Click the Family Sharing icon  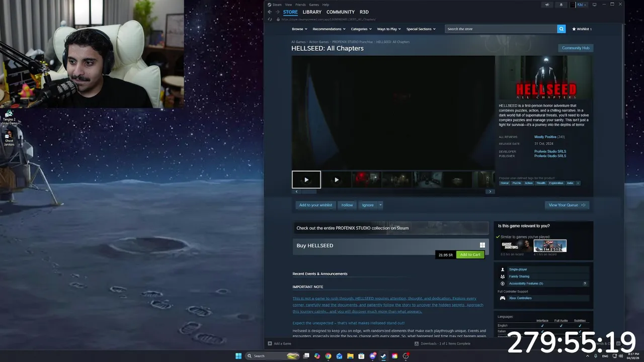point(502,277)
